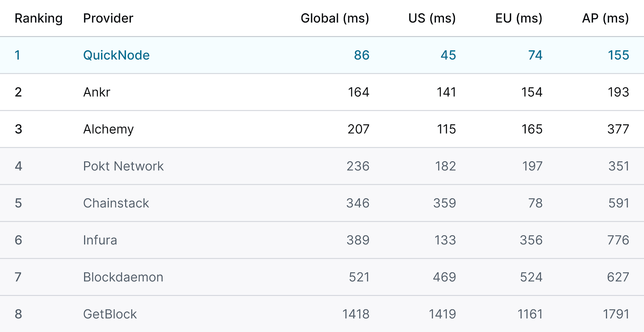Select the Chainstack provider name
The image size is (644, 332).
tap(116, 203)
